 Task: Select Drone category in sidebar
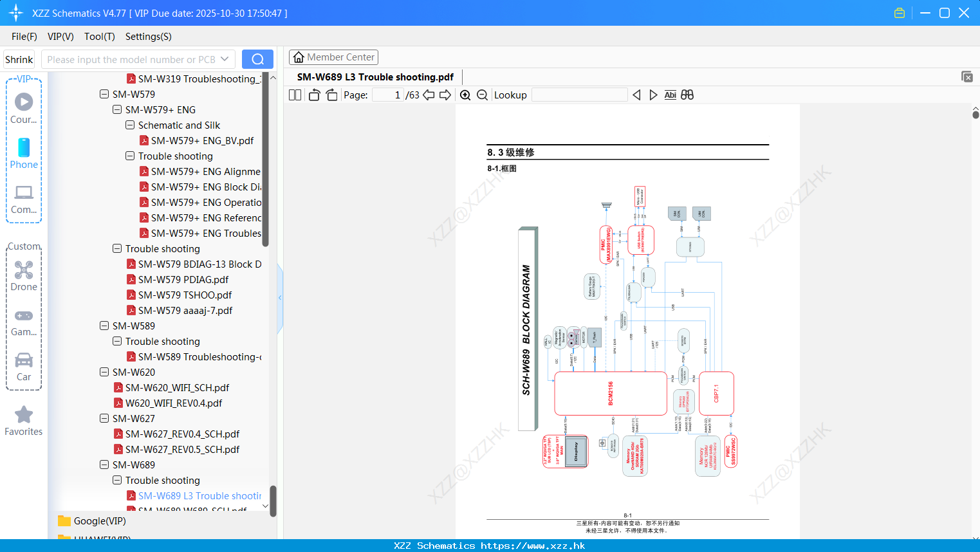[x=24, y=276]
